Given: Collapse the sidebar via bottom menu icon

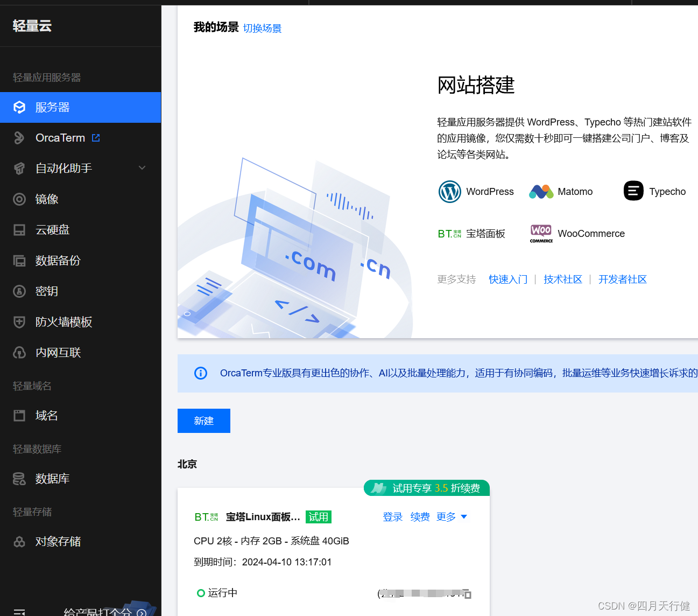Looking at the screenshot, I should click(19, 613).
